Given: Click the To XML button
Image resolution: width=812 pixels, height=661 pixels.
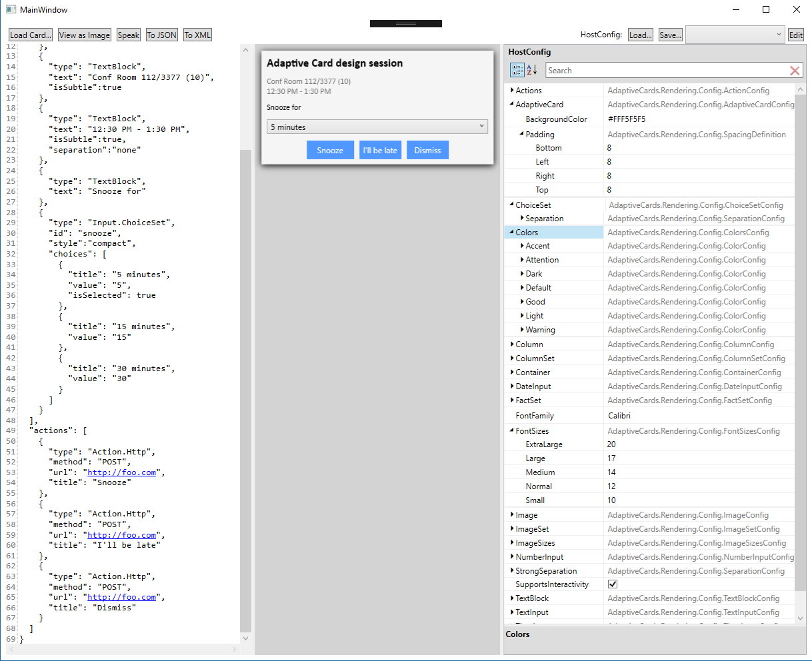Looking at the screenshot, I should (x=197, y=34).
